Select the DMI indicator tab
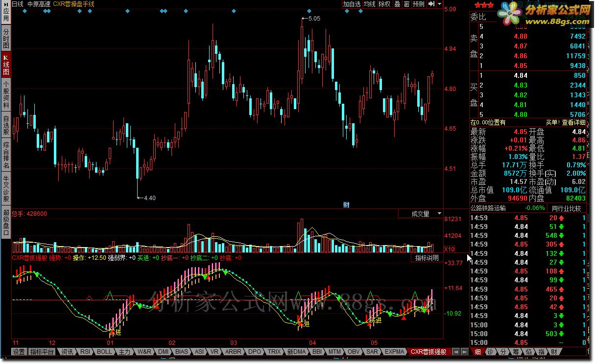This screenshot has height=364, width=595. tap(163, 351)
